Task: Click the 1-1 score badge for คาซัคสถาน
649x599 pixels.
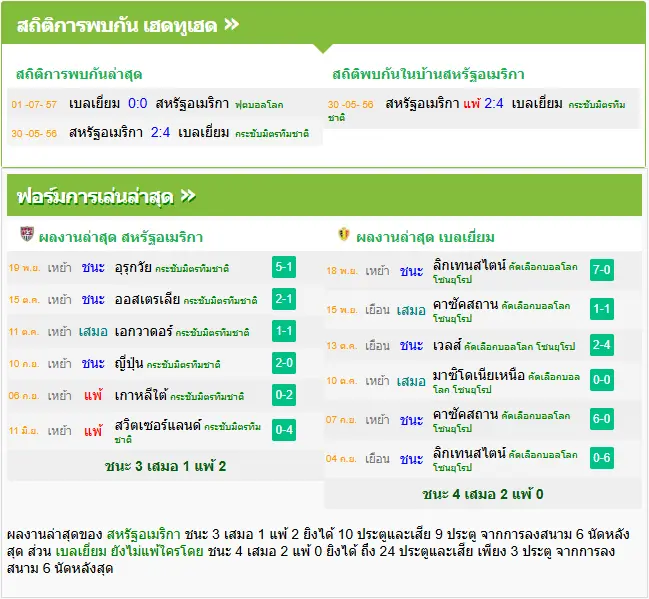Action: pos(602,309)
